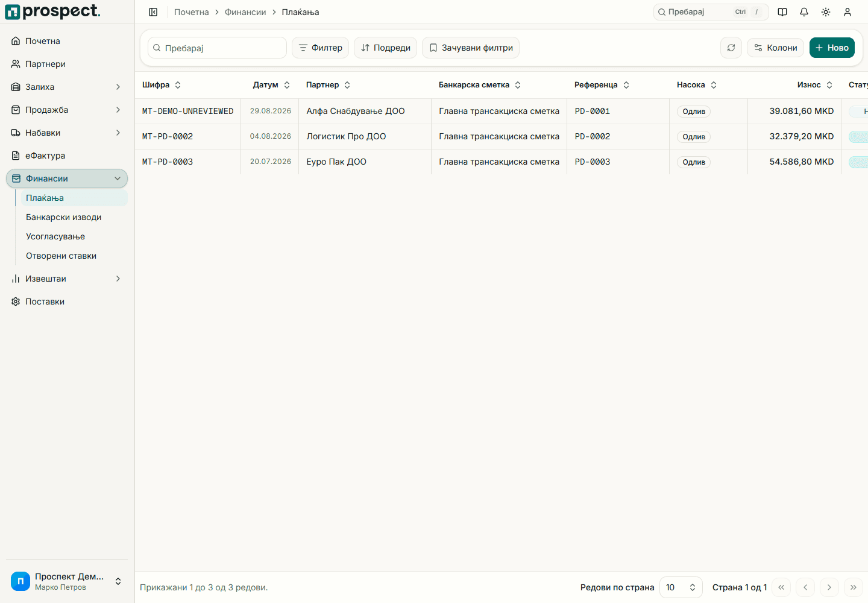Open Почетна in sidebar
Viewport: 868px width, 603px height.
[x=67, y=41]
